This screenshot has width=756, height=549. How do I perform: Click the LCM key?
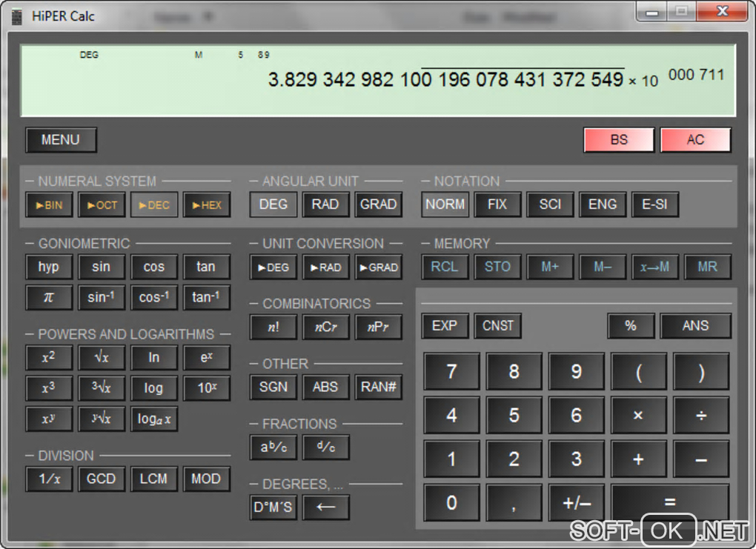(x=154, y=479)
